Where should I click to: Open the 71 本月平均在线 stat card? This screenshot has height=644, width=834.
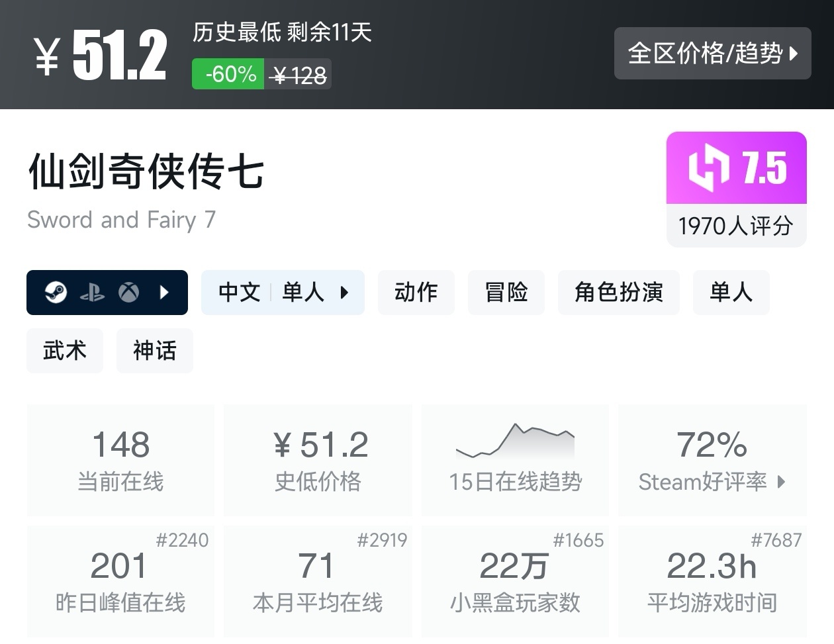pos(318,581)
